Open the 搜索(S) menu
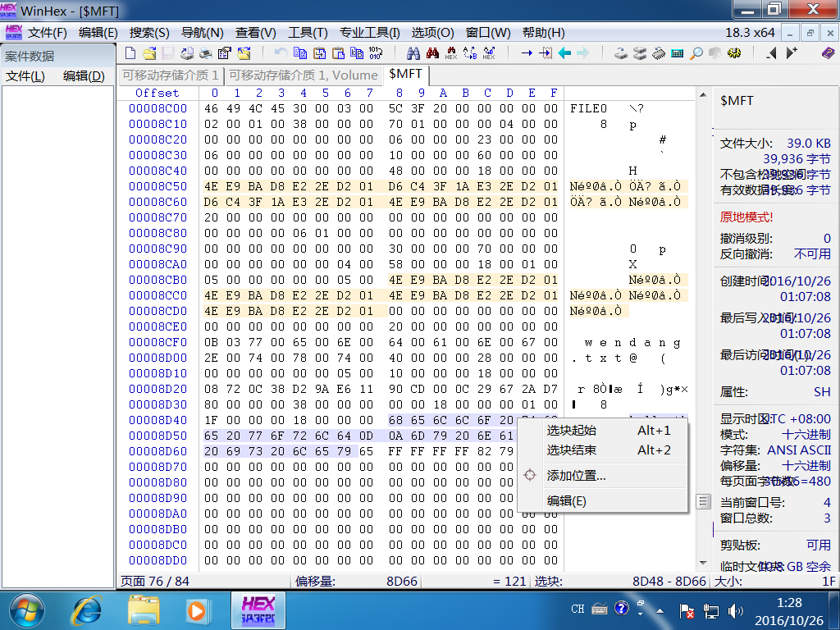The height and width of the screenshot is (630, 840). pyautogui.click(x=149, y=33)
